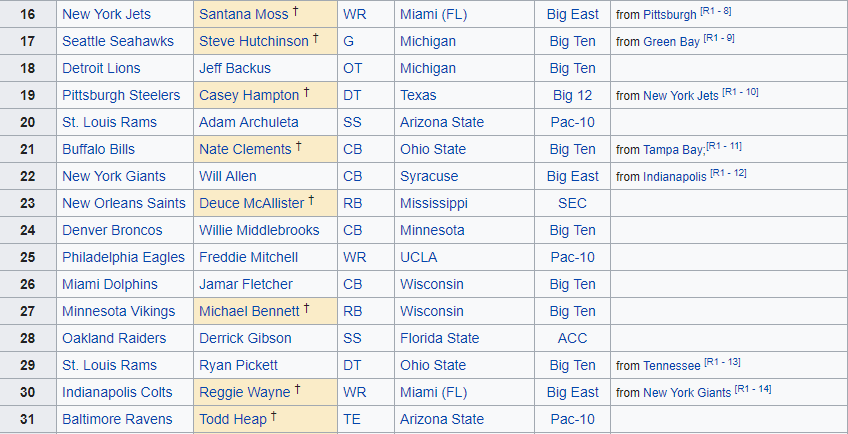Open Steve Hutchinson's player page

[253, 42]
